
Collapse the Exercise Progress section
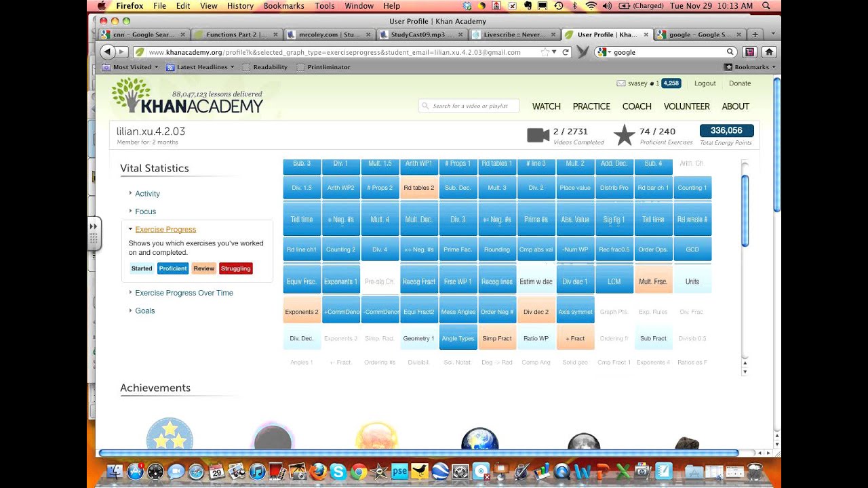click(165, 230)
